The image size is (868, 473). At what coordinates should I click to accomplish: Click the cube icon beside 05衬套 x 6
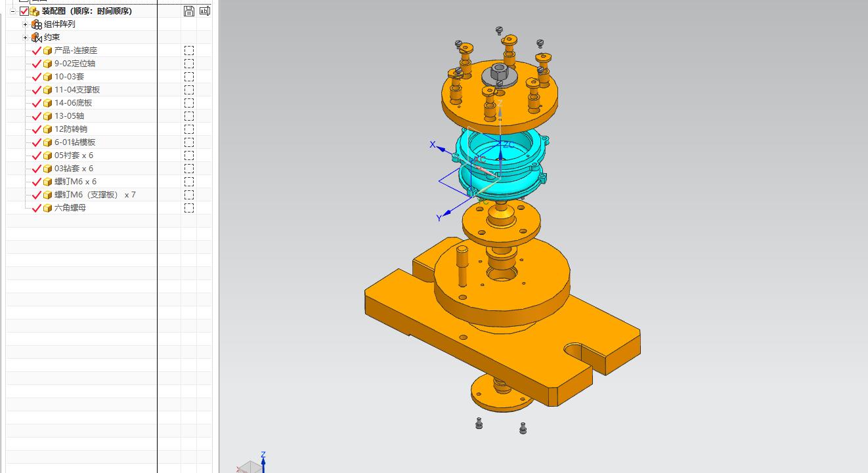47,155
